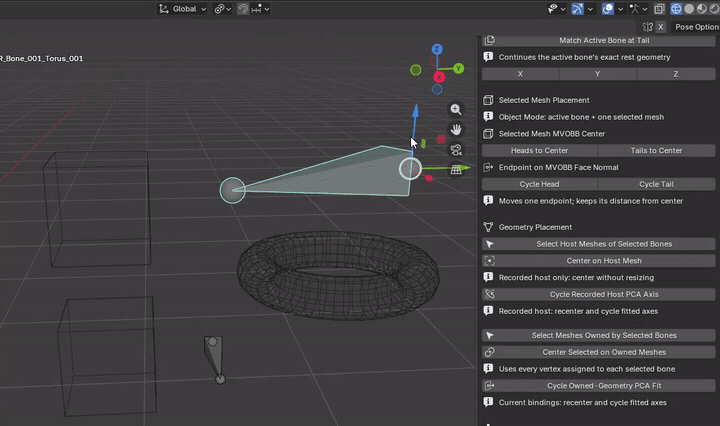This screenshot has width=720, height=426.
Task: Click the pivot point icon
Action: (219, 9)
